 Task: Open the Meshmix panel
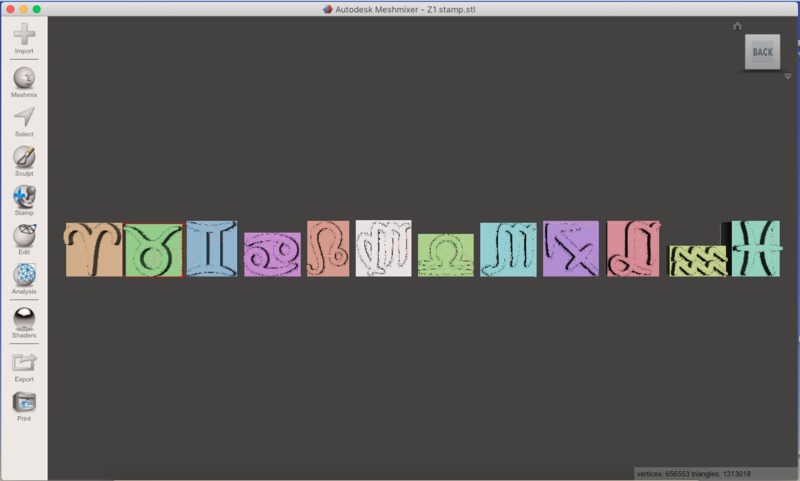coord(24,78)
